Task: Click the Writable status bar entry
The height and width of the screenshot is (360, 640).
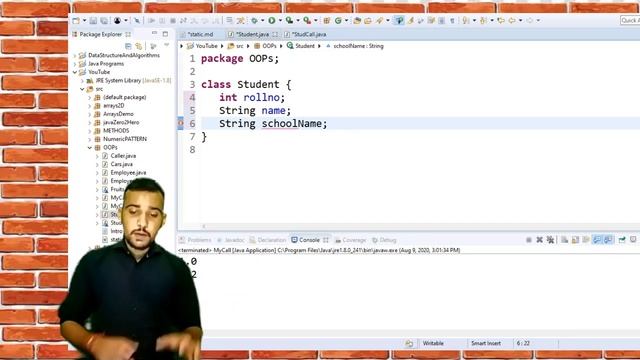Action: point(433,343)
